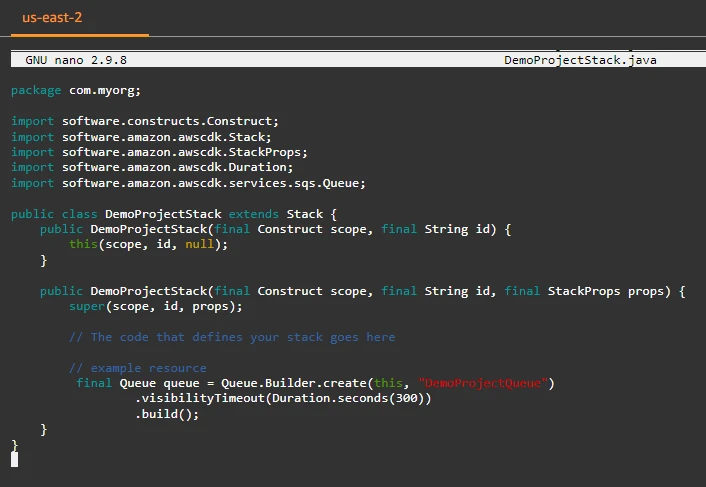Click the 'code that defines your stack' comment
The width and height of the screenshot is (706, 487).
point(232,337)
